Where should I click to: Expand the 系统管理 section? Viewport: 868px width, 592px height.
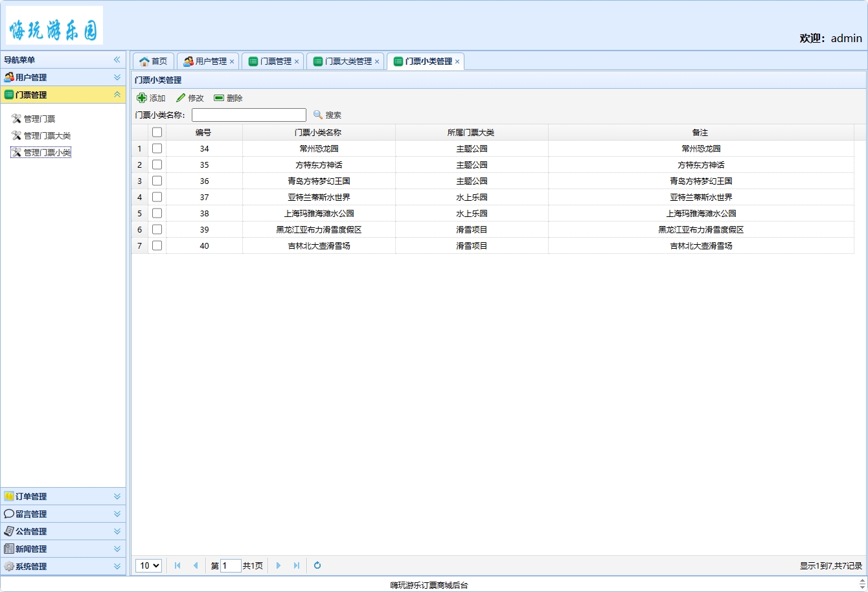pyautogui.click(x=63, y=566)
